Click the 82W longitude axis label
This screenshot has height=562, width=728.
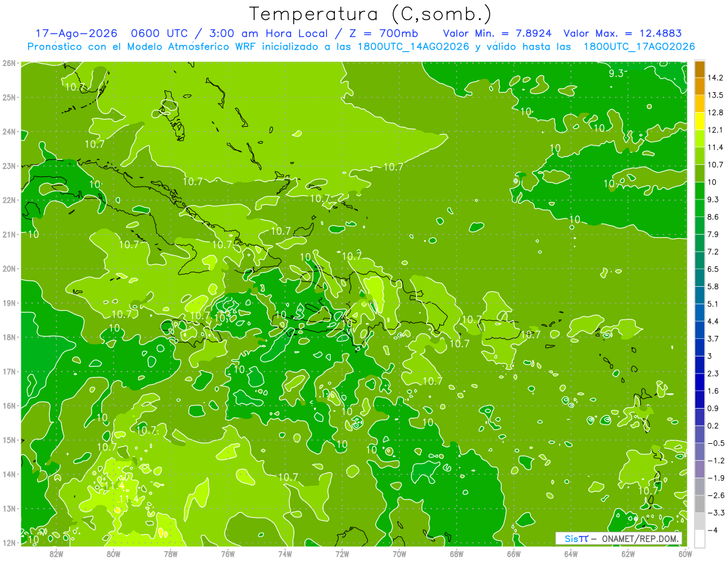coord(56,554)
